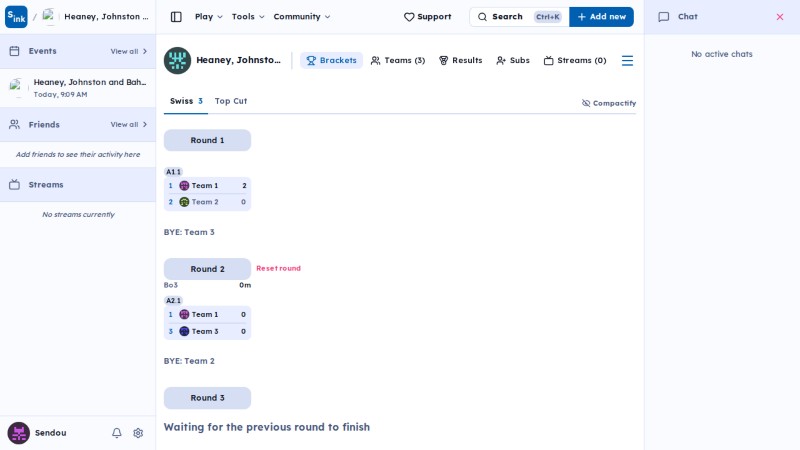This screenshot has height=450, width=800.
Task: Click the 'BYE: Team 3' text
Action: click(x=189, y=232)
